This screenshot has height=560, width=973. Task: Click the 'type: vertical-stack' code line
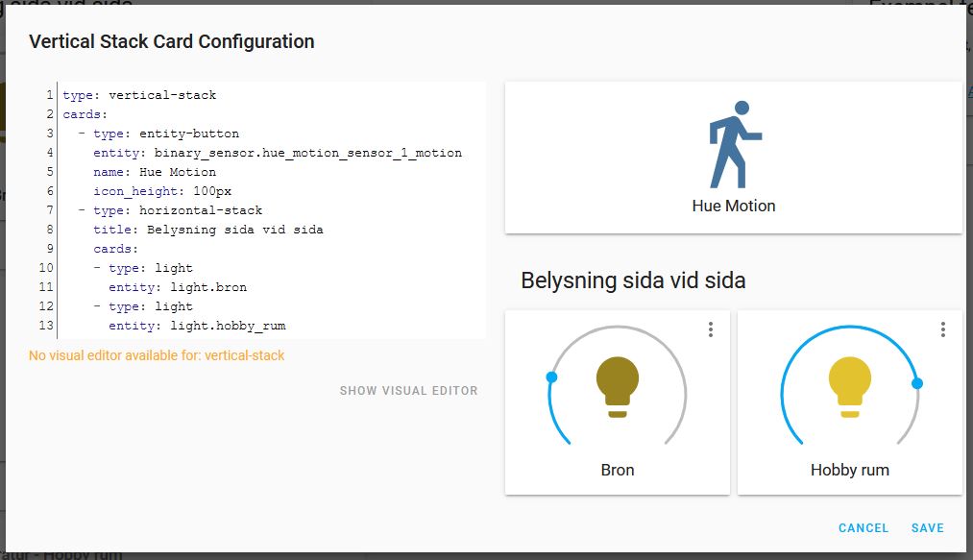pyautogui.click(x=139, y=95)
